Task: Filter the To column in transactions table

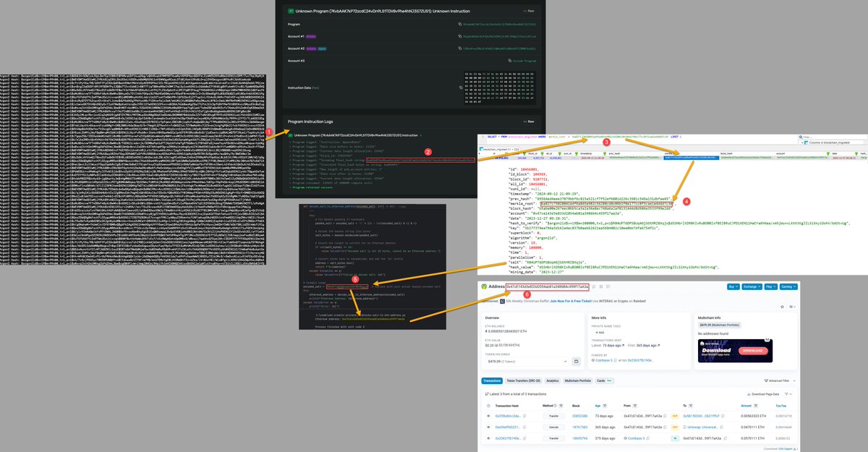Action: click(x=691, y=405)
